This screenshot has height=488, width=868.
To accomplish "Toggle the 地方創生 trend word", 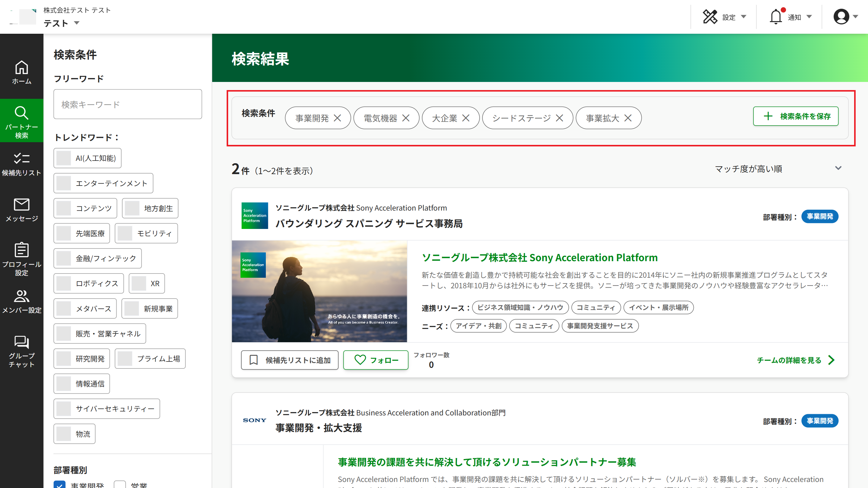I will pos(150,208).
